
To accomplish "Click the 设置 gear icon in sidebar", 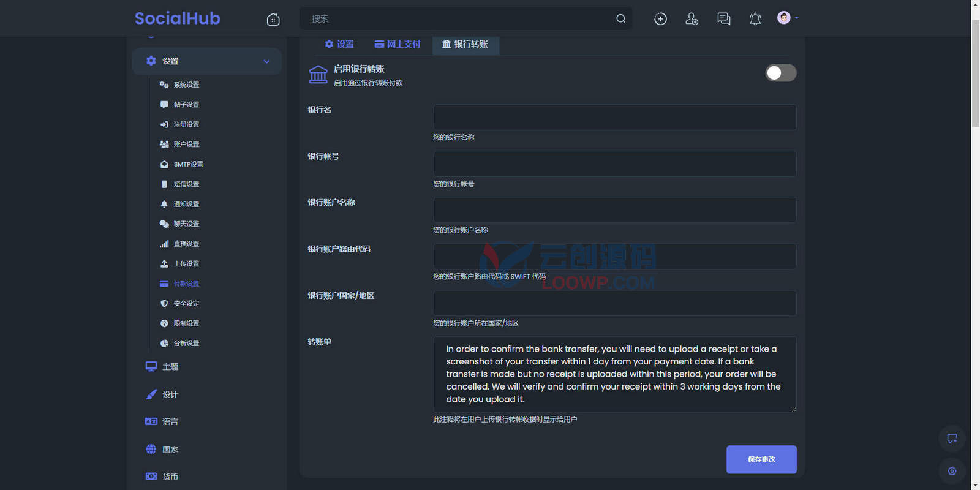I will click(x=151, y=61).
